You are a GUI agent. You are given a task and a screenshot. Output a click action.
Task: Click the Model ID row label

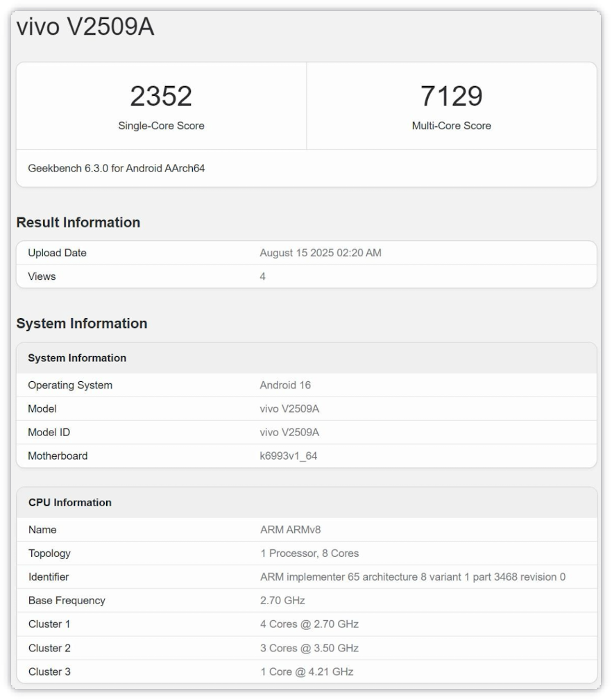[x=49, y=433]
